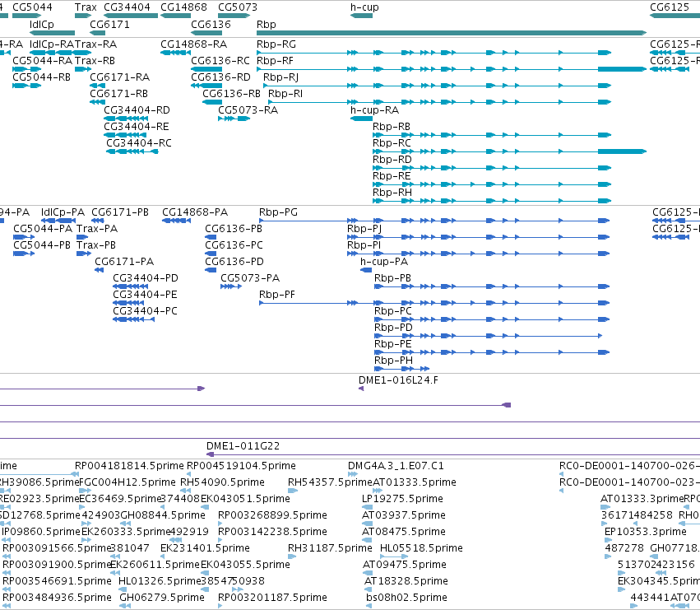The height and width of the screenshot is (610, 700).
Task: Select protein Rbp-PD
Action: (x=393, y=328)
